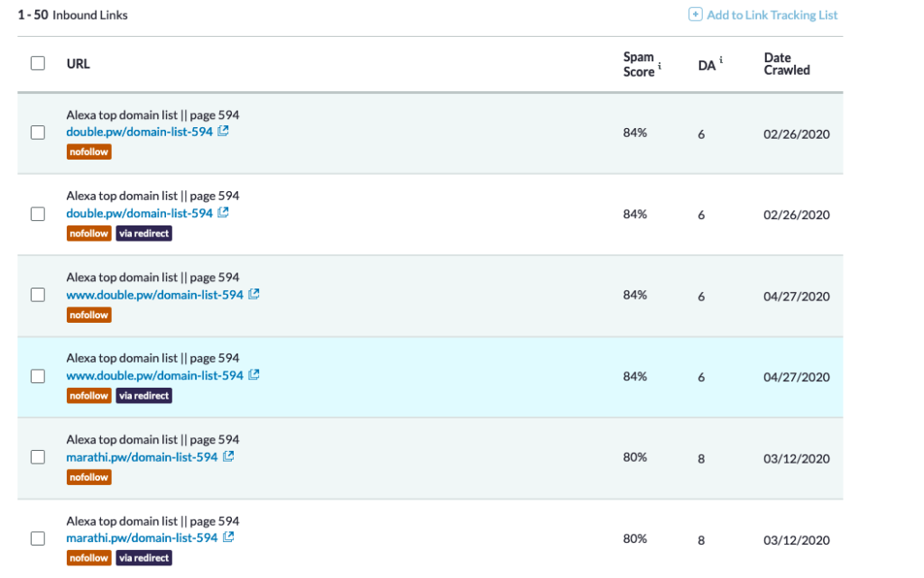The width and height of the screenshot is (924, 578).
Task: Open external link icon in last marathi.pw row
Action: click(x=228, y=537)
